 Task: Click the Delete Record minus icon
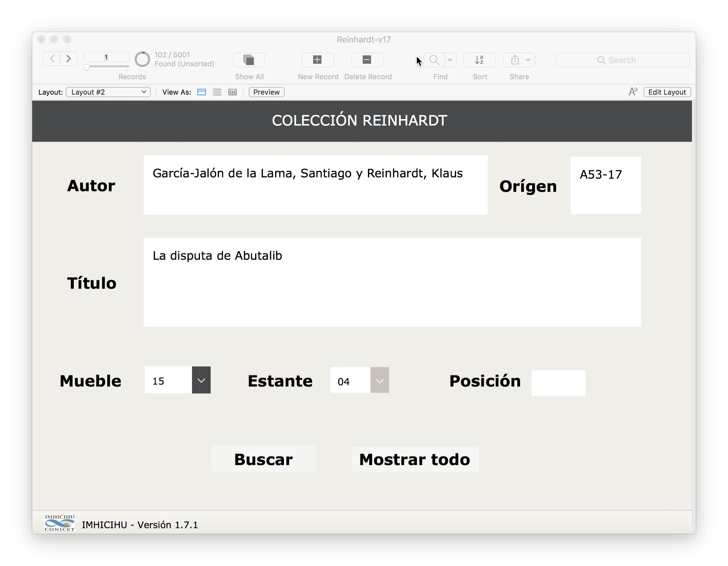(x=367, y=60)
